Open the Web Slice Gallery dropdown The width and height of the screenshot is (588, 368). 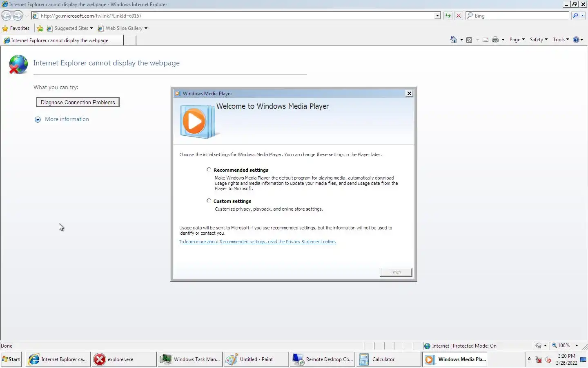[146, 28]
